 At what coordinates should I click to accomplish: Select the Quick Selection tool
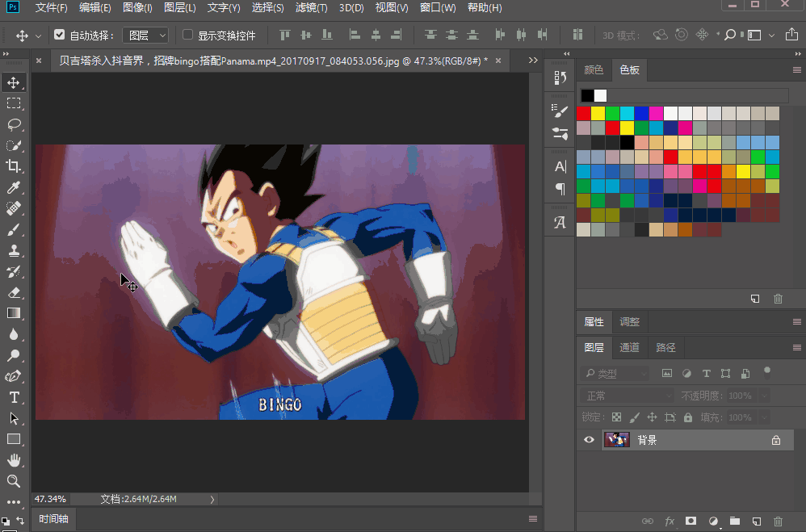point(14,145)
